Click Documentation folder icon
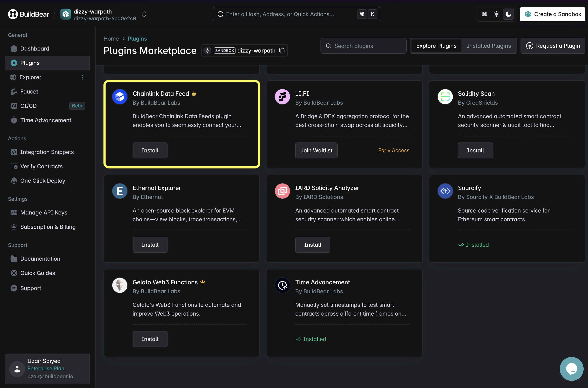588x388 pixels. click(x=14, y=259)
